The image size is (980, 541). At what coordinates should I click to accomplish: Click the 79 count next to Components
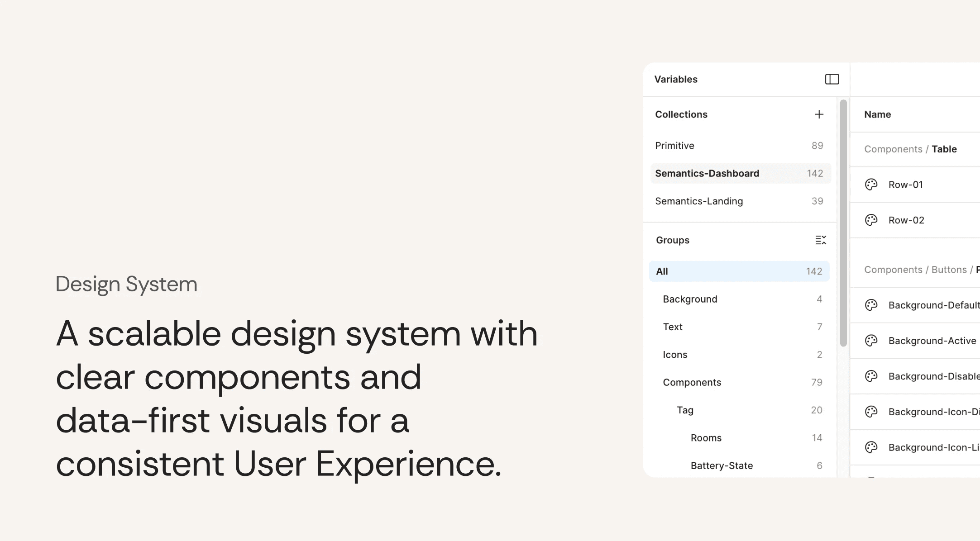coord(817,382)
